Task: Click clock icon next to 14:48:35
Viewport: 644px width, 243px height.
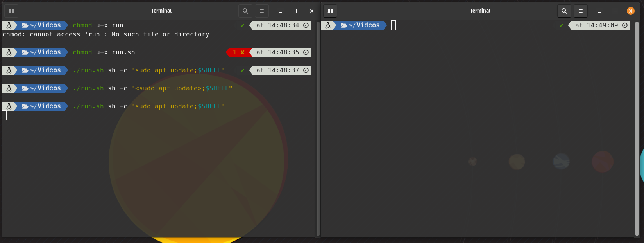Action: point(306,52)
